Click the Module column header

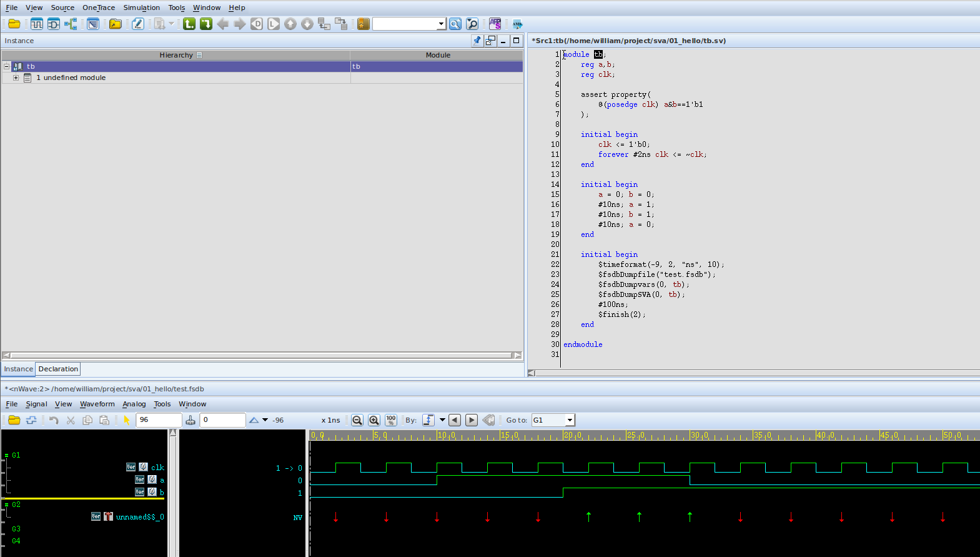tap(437, 55)
